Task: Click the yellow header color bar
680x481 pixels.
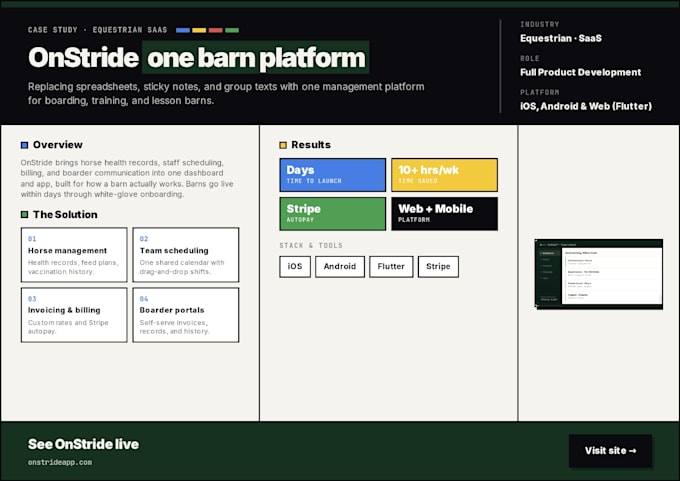Action: click(199, 30)
